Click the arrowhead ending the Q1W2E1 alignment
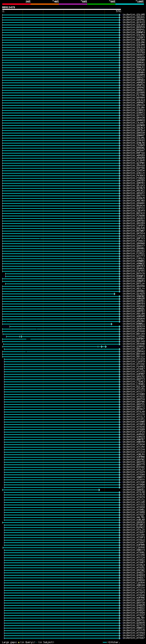Viewport: 146px width, 644px height. pos(99,490)
